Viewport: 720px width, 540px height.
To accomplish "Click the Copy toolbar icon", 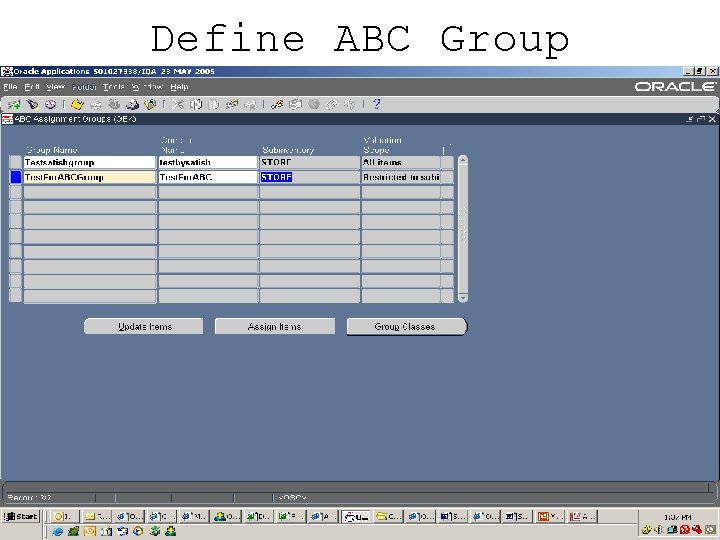I will (196, 105).
